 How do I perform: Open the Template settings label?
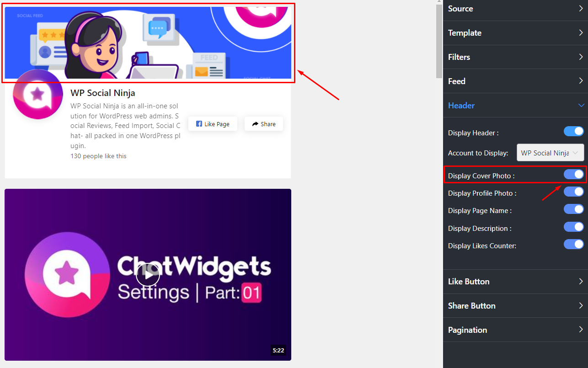point(465,33)
